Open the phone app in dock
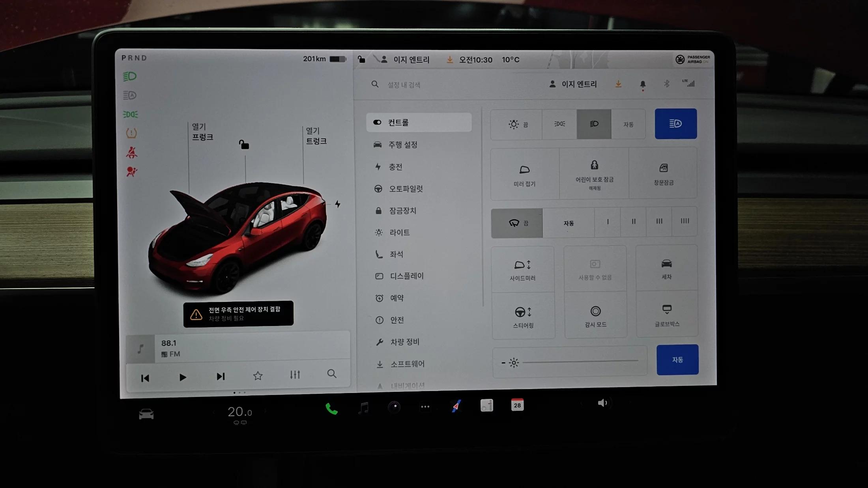 [x=331, y=409]
